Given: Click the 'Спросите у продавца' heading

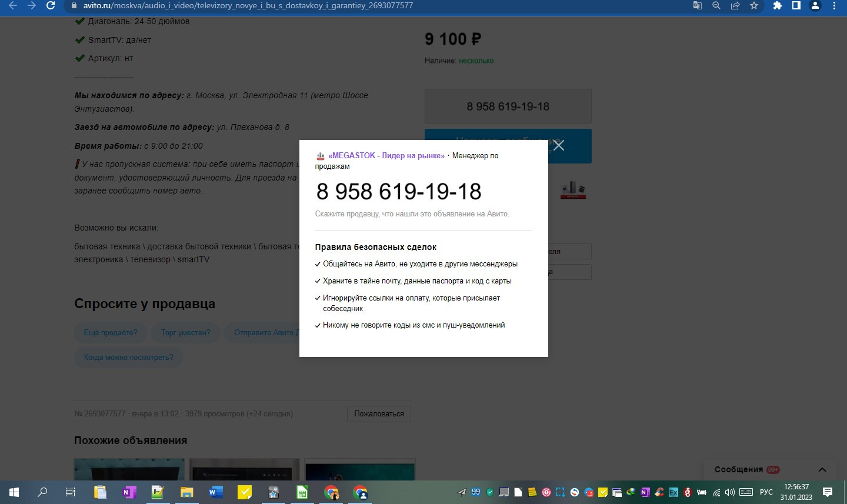Looking at the screenshot, I should (x=145, y=304).
